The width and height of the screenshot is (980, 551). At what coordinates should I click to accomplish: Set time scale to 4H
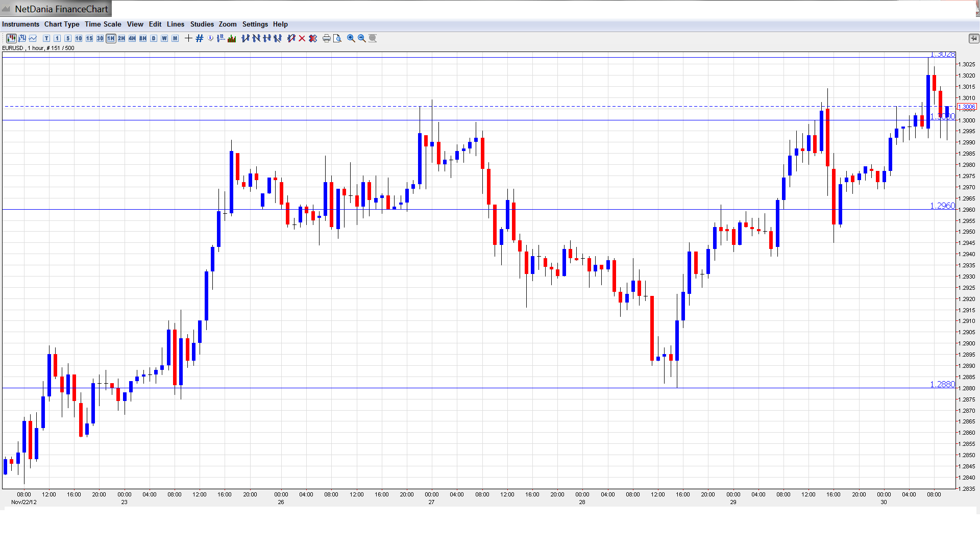tap(132, 38)
